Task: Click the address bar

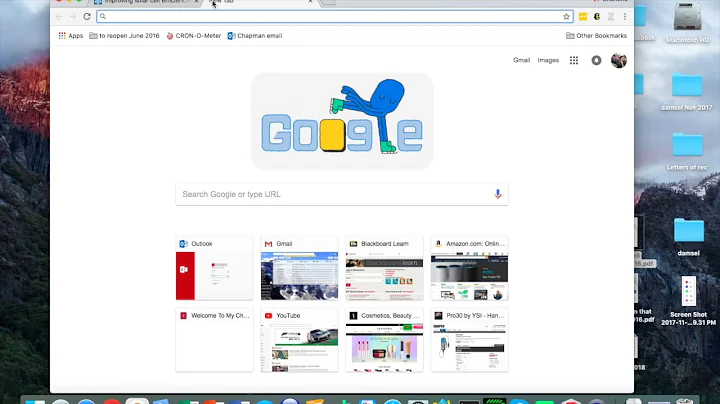Action: click(x=335, y=17)
